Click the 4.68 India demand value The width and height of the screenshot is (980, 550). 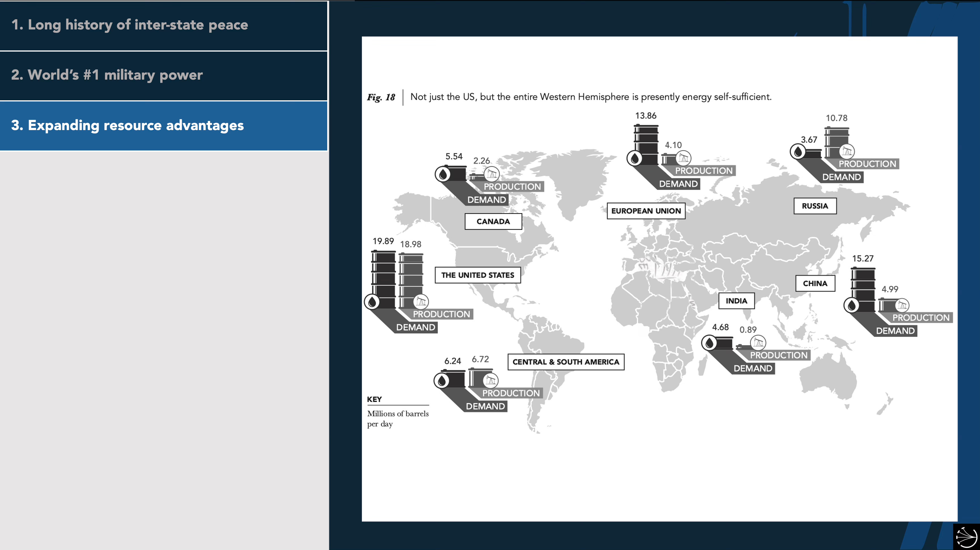pos(720,327)
